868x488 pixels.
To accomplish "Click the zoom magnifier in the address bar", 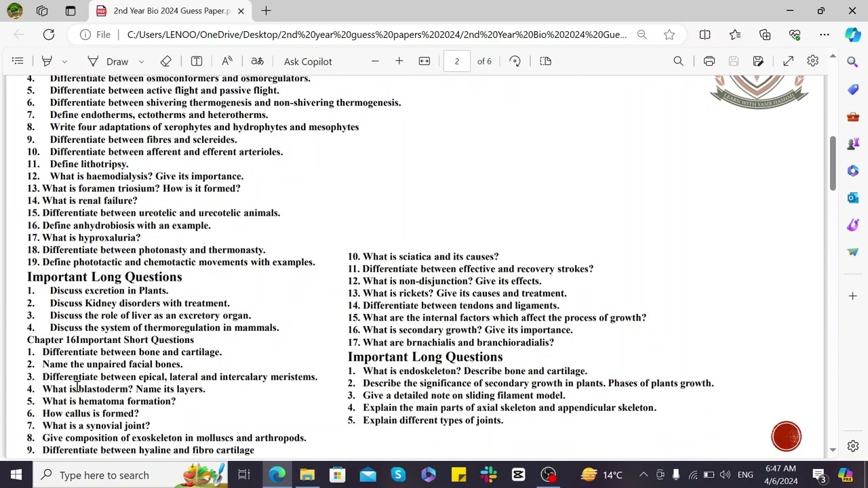I will click(x=642, y=35).
